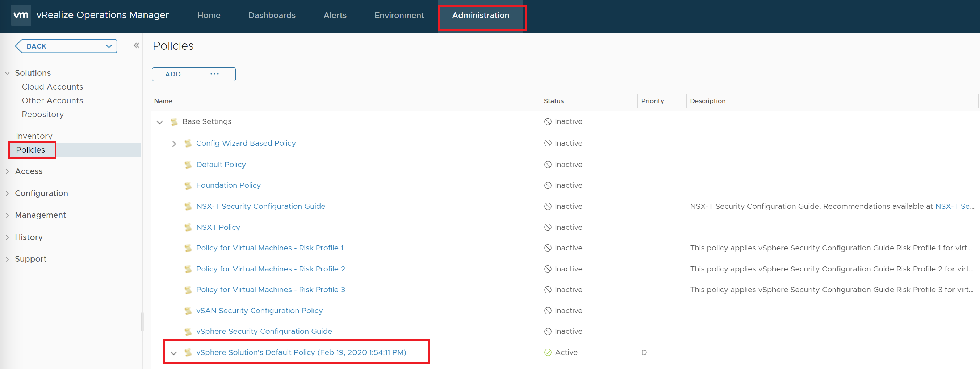Viewport: 980px width, 369px height.
Task: Switch to the Dashboards tab
Action: click(272, 15)
